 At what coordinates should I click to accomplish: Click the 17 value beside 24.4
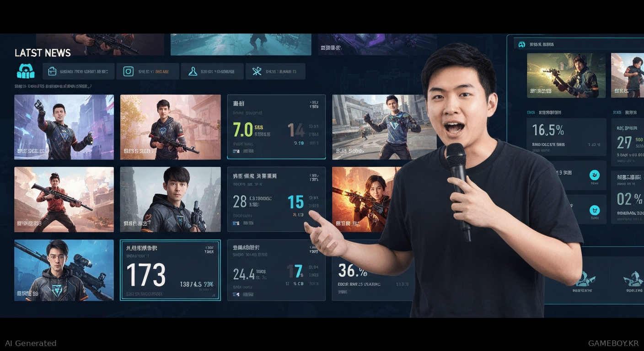click(x=295, y=272)
